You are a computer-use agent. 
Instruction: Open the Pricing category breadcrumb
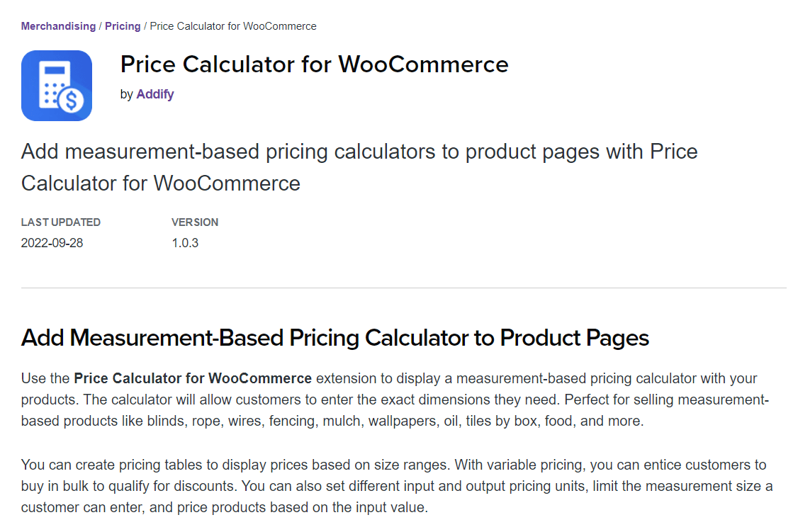coord(122,26)
